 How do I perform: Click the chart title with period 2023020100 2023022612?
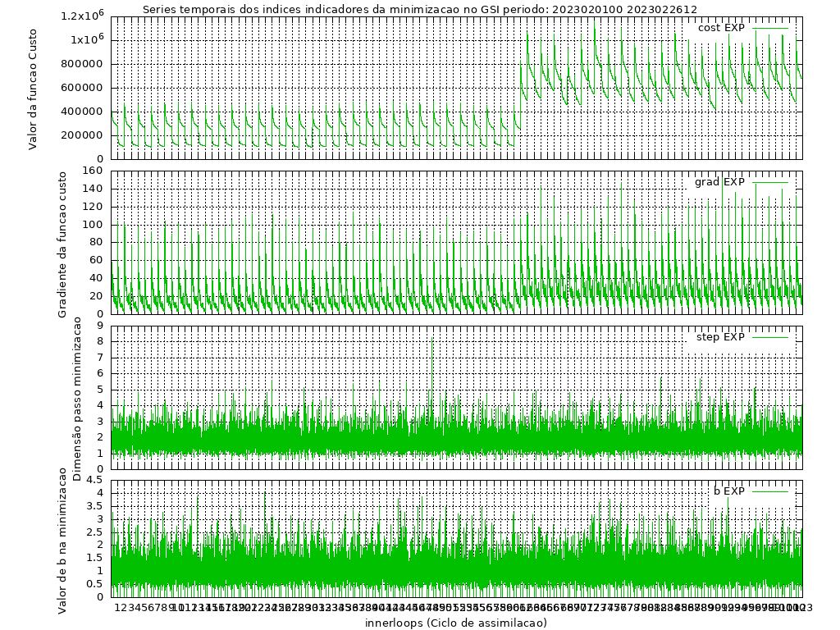419,9
